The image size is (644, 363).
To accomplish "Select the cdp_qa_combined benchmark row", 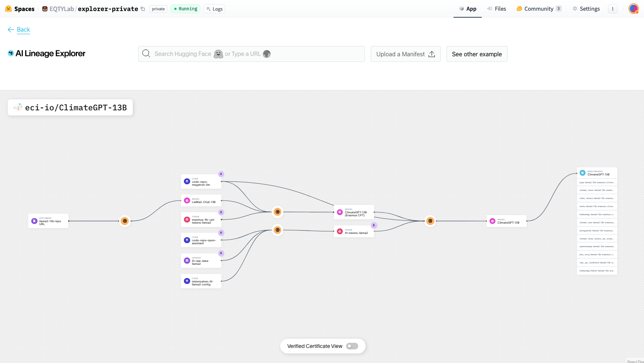I will (597, 263).
